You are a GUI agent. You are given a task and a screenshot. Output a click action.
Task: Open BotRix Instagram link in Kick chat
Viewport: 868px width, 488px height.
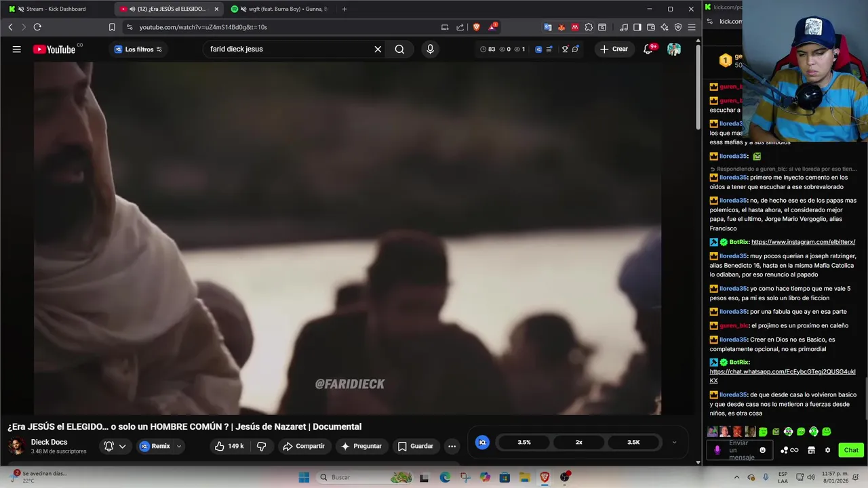[803, 242]
